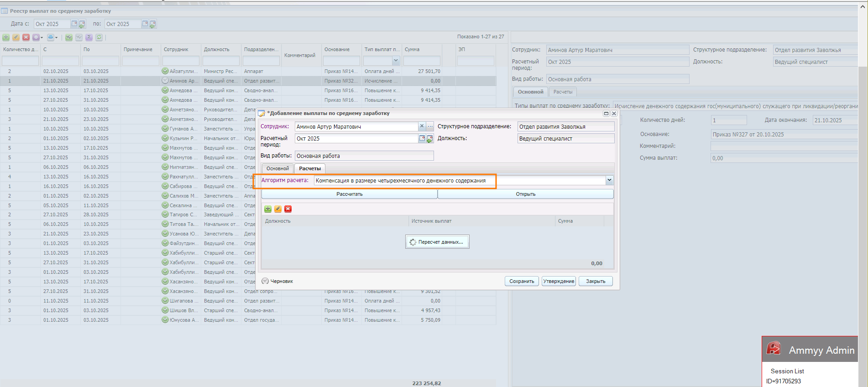Click the Алгоритм расчета input field
The width and height of the screenshot is (868, 387).
(460, 180)
